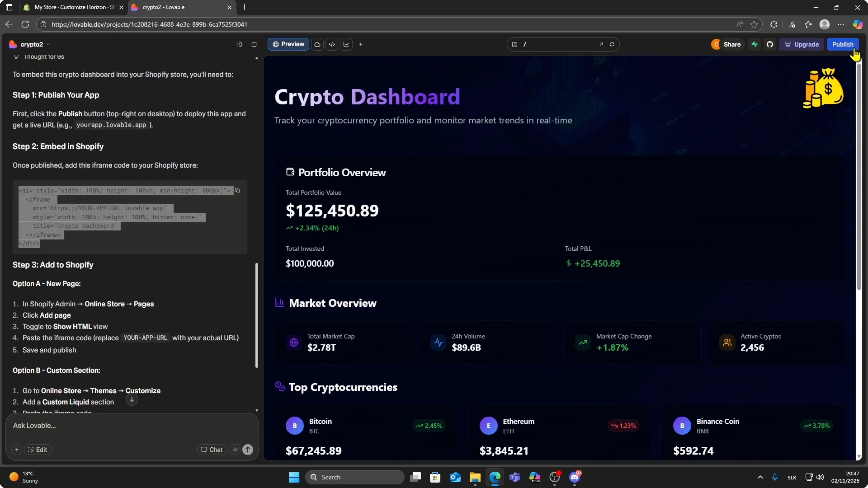Launch Microsoft Store from taskbar

435,477
